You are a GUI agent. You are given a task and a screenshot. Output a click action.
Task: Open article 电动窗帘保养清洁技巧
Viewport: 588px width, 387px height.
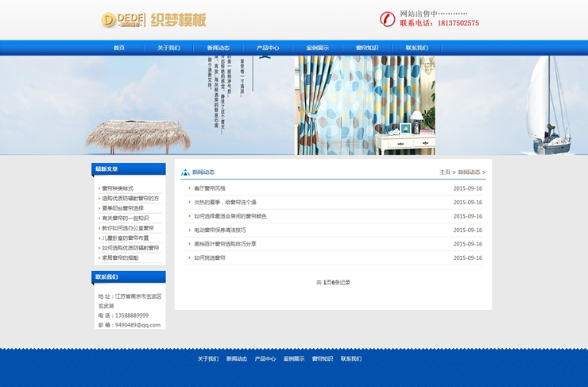coord(220,230)
